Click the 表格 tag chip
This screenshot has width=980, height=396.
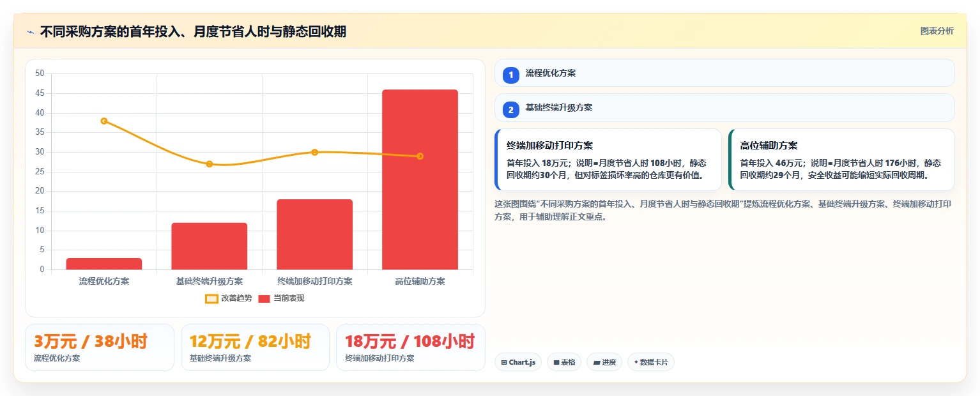[x=564, y=362]
